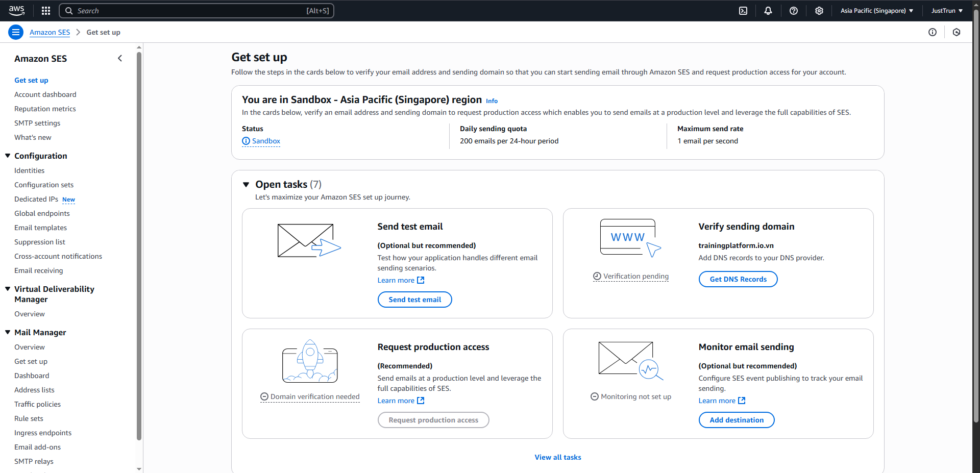Click the Sandbox status info icon
980x473 pixels.
tap(246, 141)
